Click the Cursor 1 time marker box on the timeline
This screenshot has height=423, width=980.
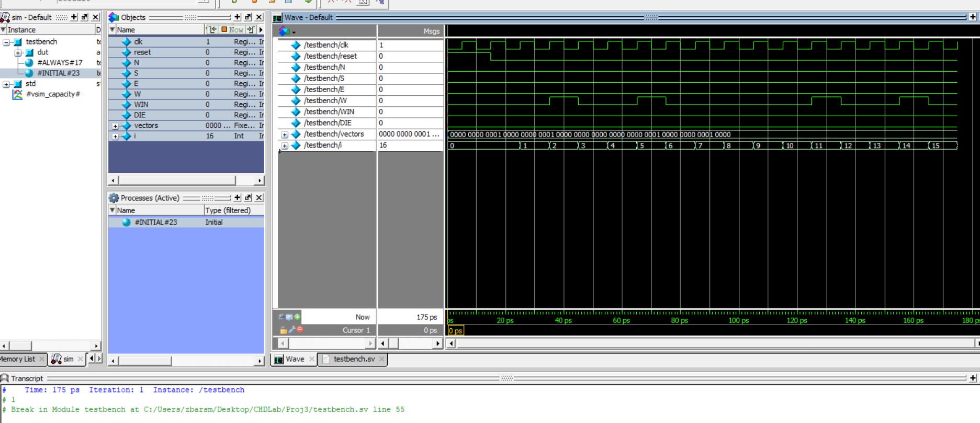click(x=455, y=331)
